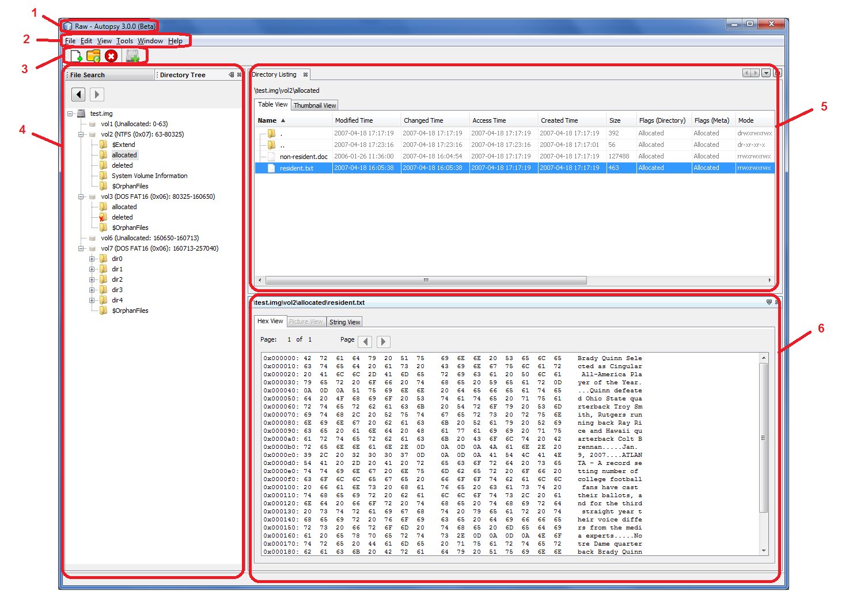Select the vol1 volume icon
Viewport: 868px width, 613px height.
click(x=92, y=124)
